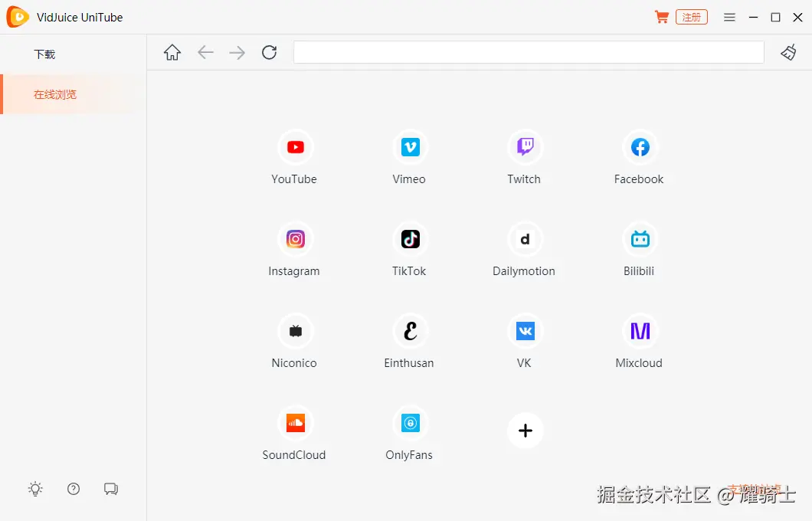Screen dimensions: 812x521
Task: Open the Facebook site shortcut
Action: 640,148
